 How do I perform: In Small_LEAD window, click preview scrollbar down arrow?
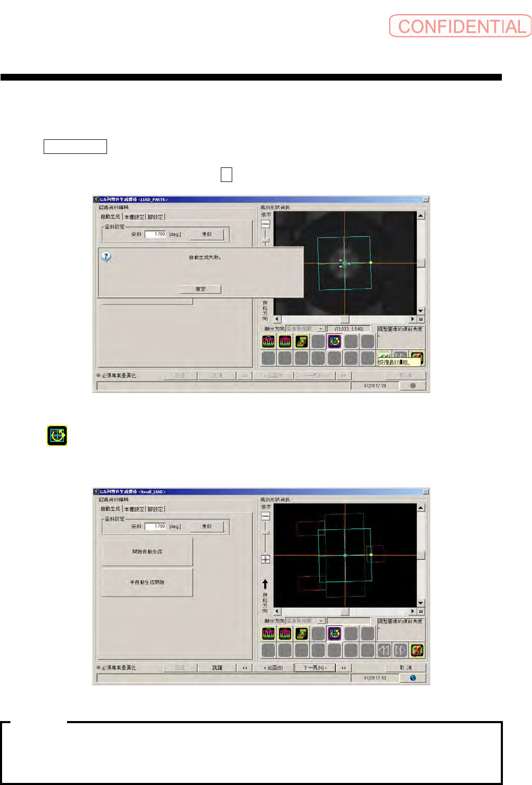(x=421, y=603)
